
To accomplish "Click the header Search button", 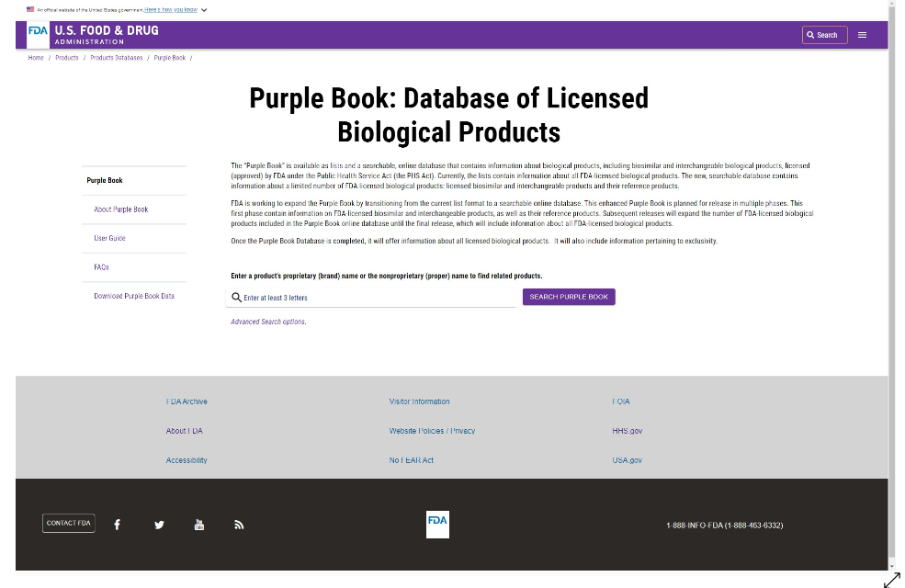I will (824, 35).
